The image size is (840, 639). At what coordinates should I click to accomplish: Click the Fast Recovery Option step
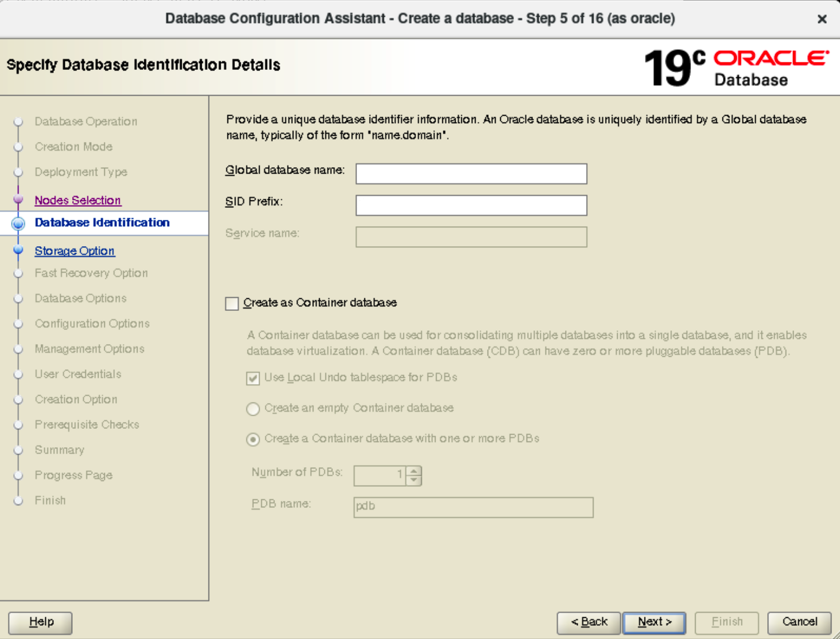[91, 273]
